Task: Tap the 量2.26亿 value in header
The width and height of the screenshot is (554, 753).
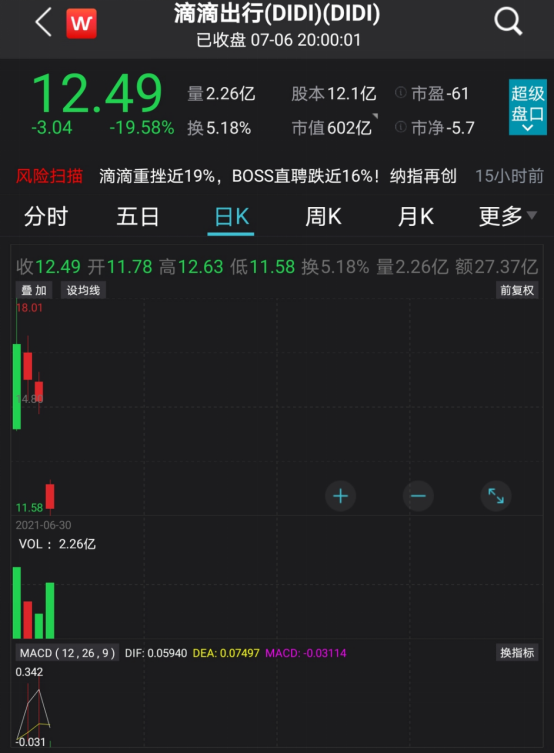Action: 221,94
